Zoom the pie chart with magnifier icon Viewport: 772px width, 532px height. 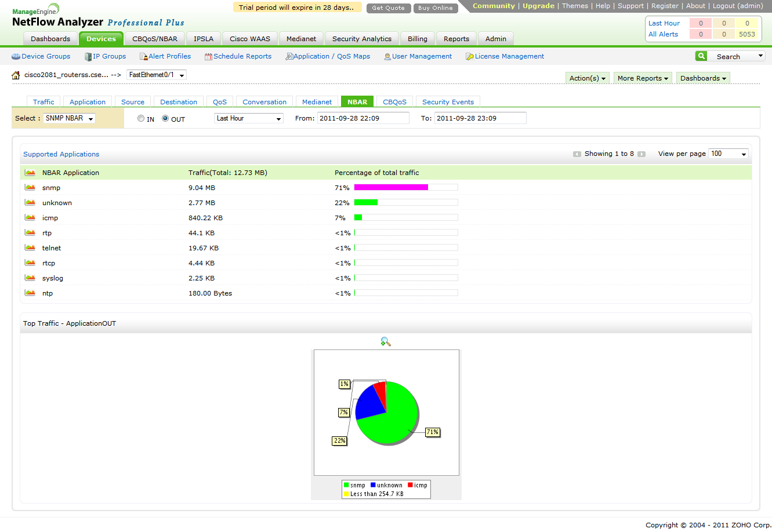pos(386,342)
